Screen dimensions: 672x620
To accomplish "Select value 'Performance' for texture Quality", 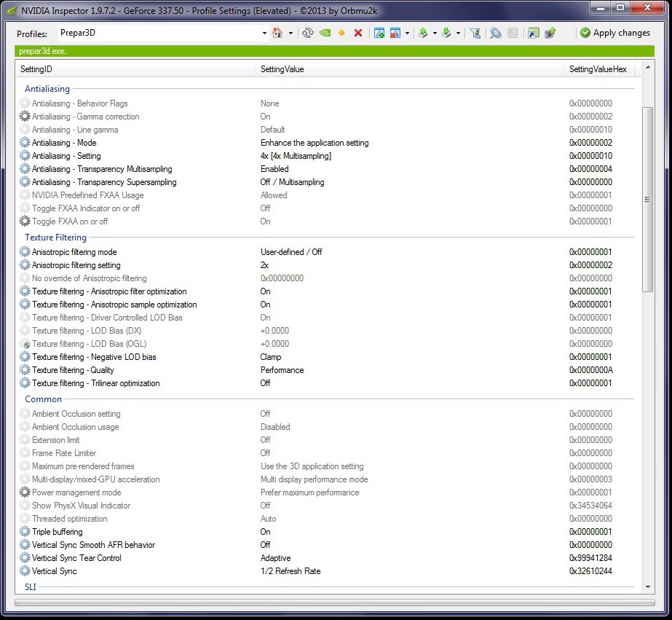I will click(x=282, y=370).
